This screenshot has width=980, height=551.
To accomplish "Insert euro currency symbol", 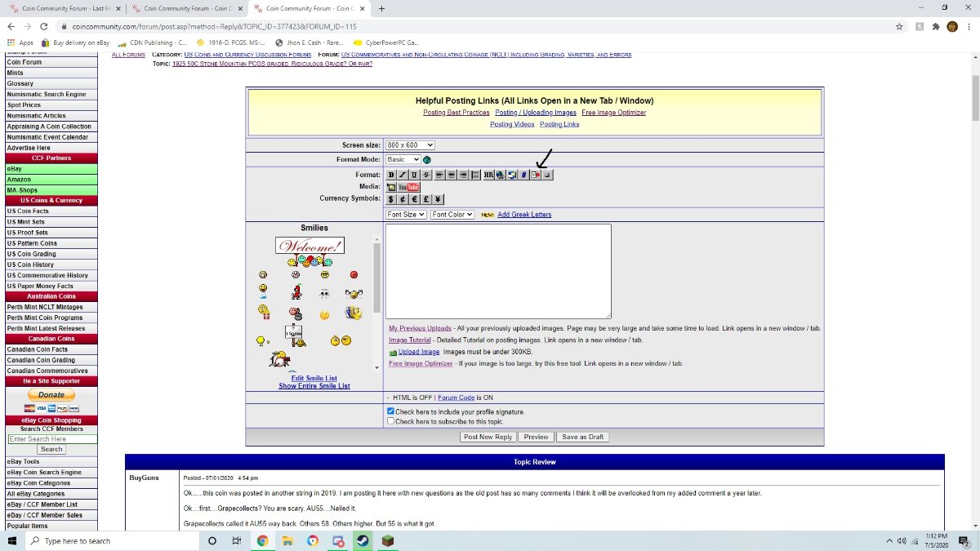I will pyautogui.click(x=414, y=199).
